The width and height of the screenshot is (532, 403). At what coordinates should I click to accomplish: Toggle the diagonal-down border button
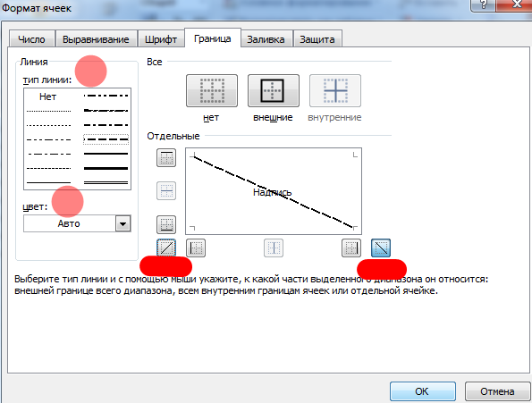coord(381,248)
